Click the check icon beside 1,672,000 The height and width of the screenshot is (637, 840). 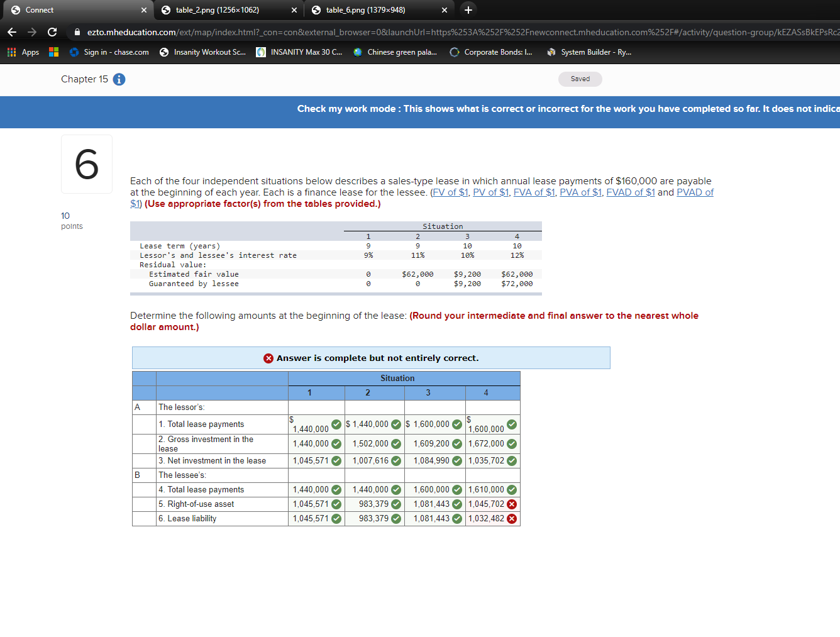click(512, 444)
